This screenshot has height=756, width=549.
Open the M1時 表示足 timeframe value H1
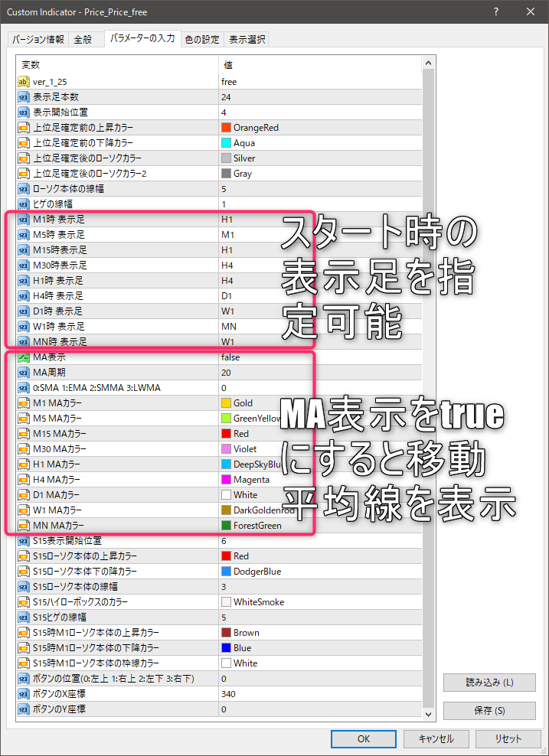tap(227, 220)
